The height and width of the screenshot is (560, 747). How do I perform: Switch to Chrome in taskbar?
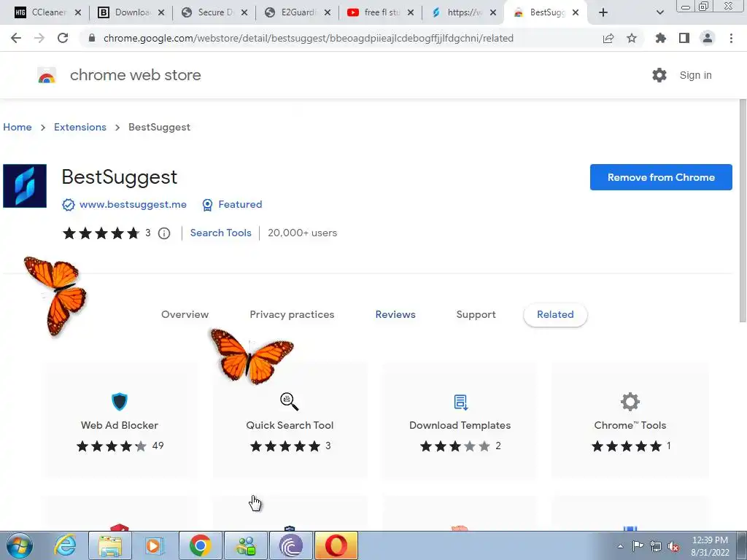[x=201, y=545]
